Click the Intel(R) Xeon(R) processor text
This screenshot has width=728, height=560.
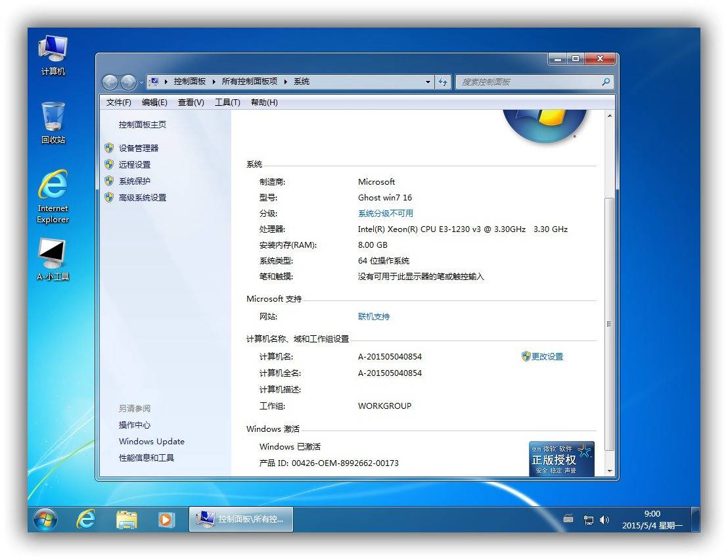463,229
